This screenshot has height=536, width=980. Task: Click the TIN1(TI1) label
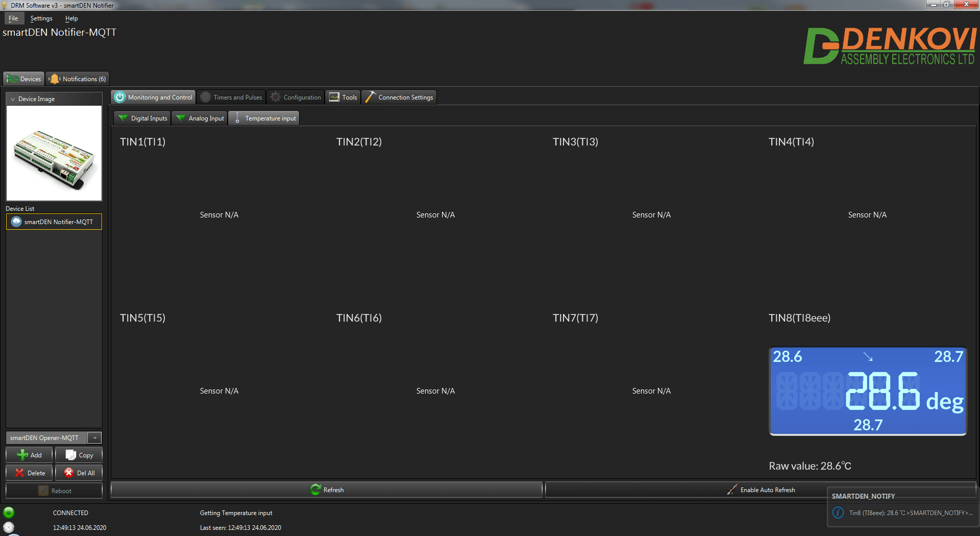coord(143,142)
